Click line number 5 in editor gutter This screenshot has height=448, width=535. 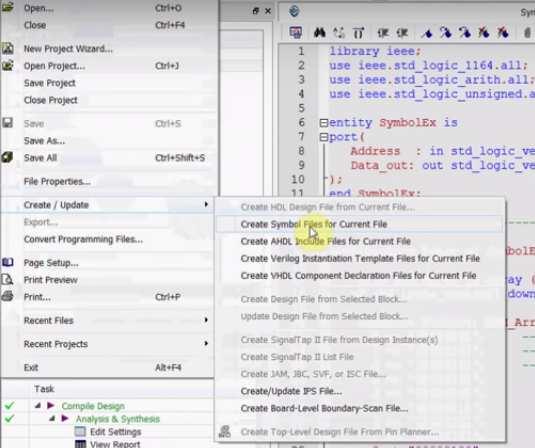(301, 108)
